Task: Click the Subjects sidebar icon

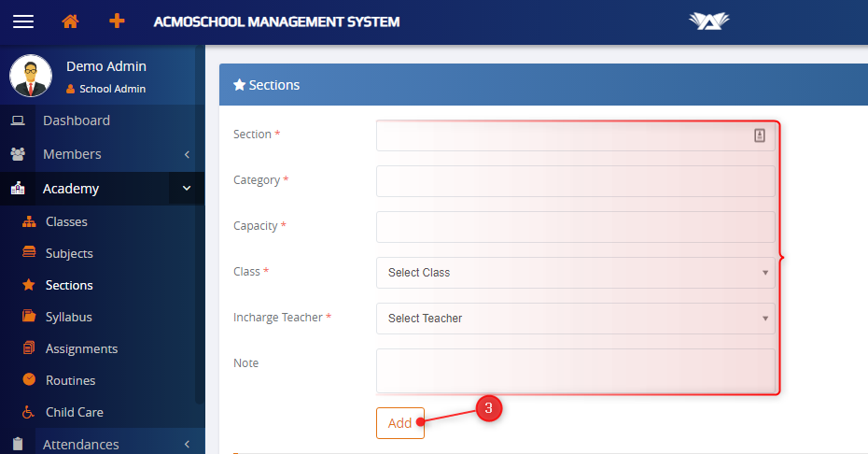Action: (29, 253)
